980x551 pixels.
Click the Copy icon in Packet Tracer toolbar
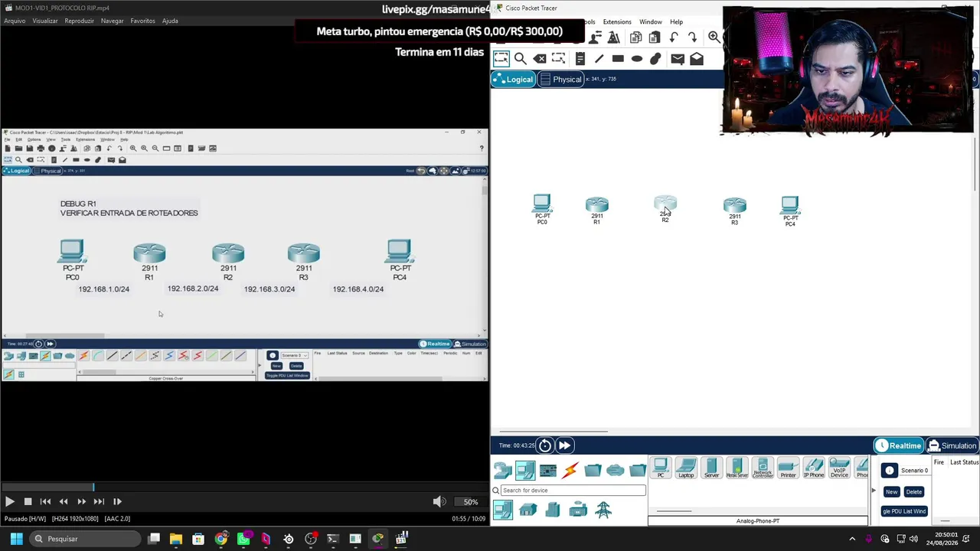pyautogui.click(x=635, y=37)
